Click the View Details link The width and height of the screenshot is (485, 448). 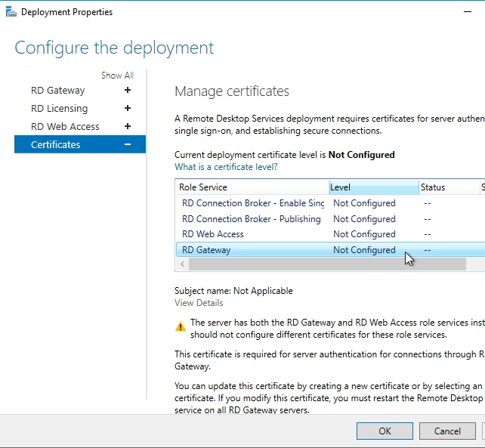[x=199, y=303]
